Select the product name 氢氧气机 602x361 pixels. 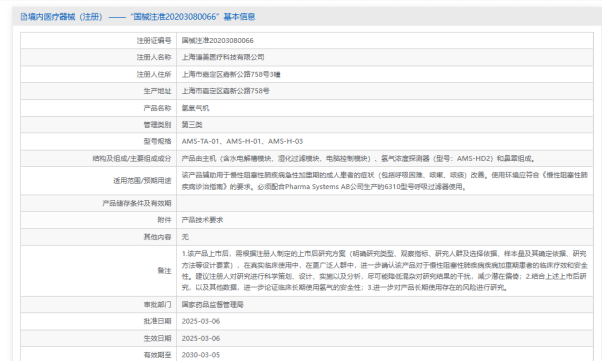click(195, 108)
